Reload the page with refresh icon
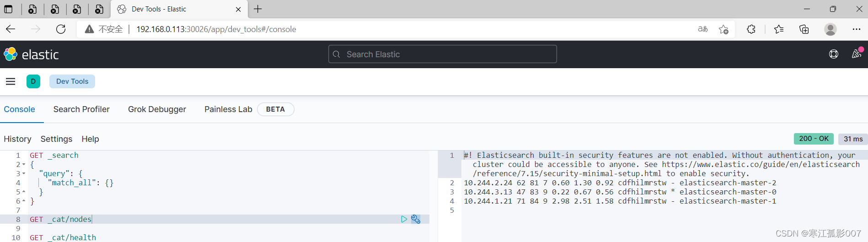Screen dimensions: 868x242 click(x=61, y=29)
